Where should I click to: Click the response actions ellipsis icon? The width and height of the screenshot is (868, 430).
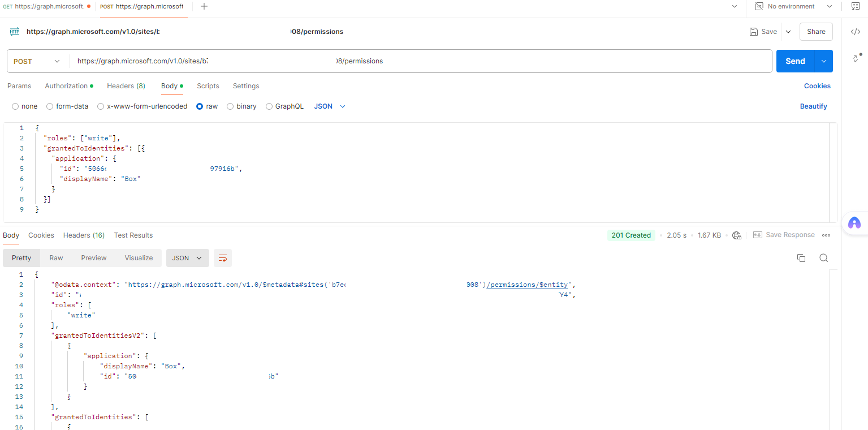(x=826, y=235)
